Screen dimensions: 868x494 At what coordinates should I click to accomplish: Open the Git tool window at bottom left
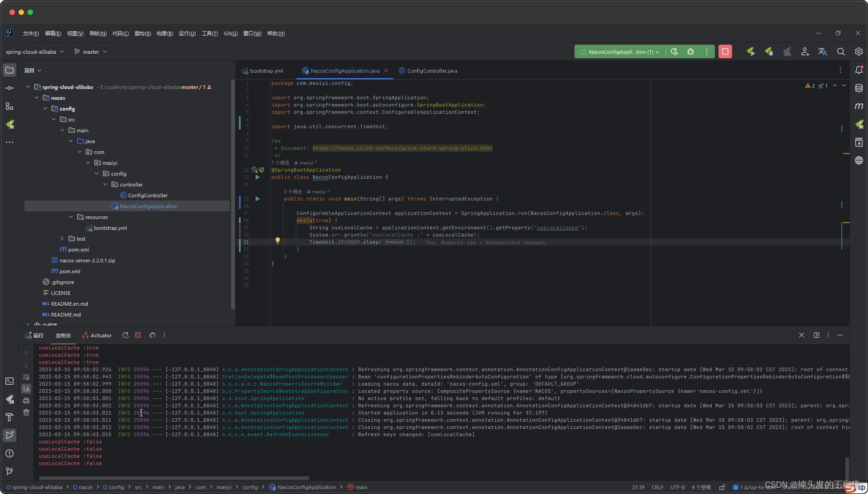(x=9, y=471)
